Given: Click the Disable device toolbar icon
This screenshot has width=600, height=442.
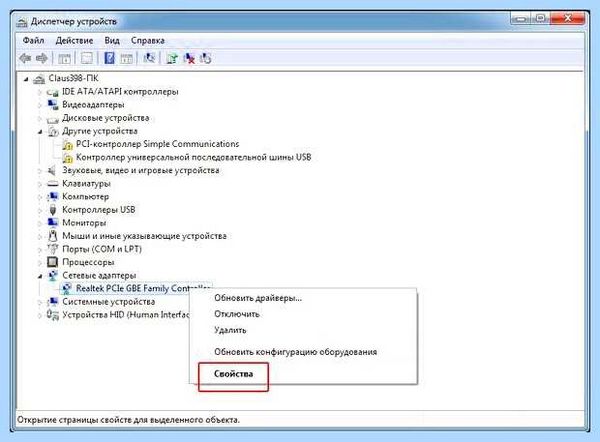Looking at the screenshot, I should tap(205, 58).
